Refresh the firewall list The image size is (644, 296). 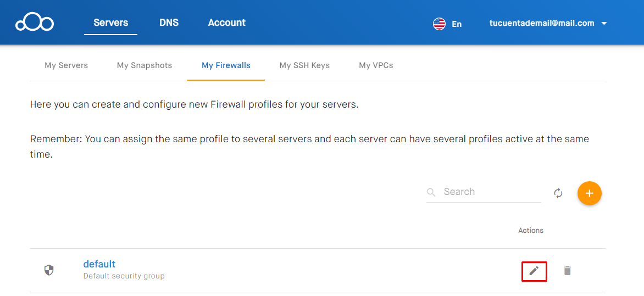[558, 193]
